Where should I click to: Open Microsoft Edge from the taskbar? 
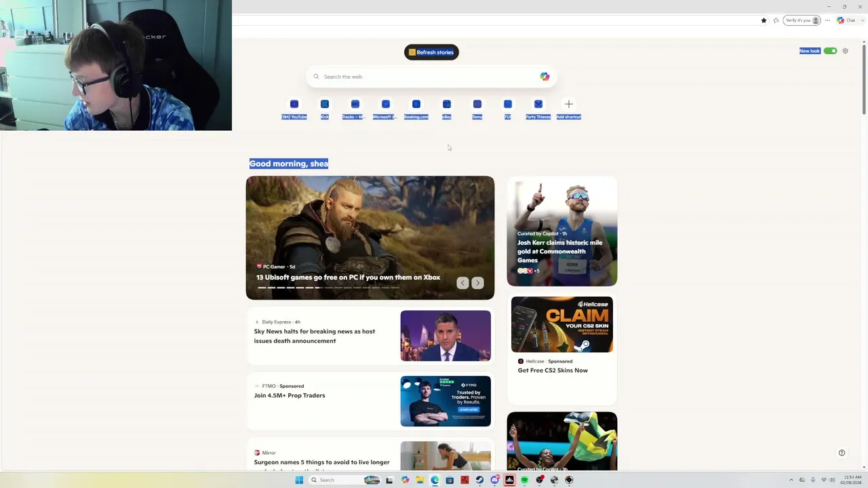tap(435, 480)
